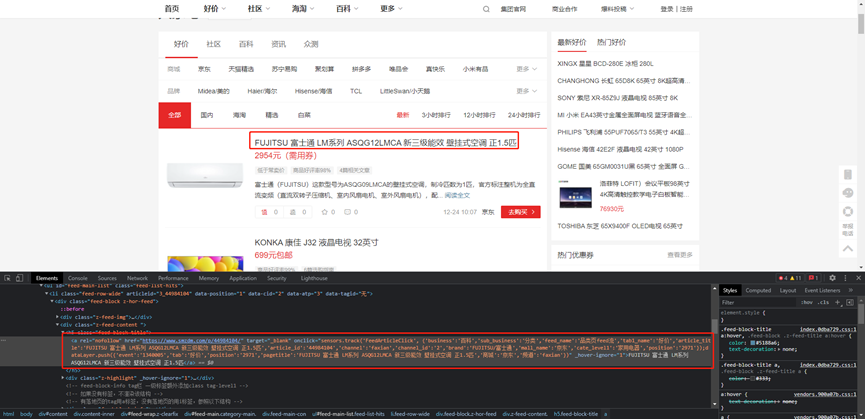Viewport: 865px width, 419px height.
Task: Expand 更多 in the 品牌 filter row
Action: click(x=527, y=91)
